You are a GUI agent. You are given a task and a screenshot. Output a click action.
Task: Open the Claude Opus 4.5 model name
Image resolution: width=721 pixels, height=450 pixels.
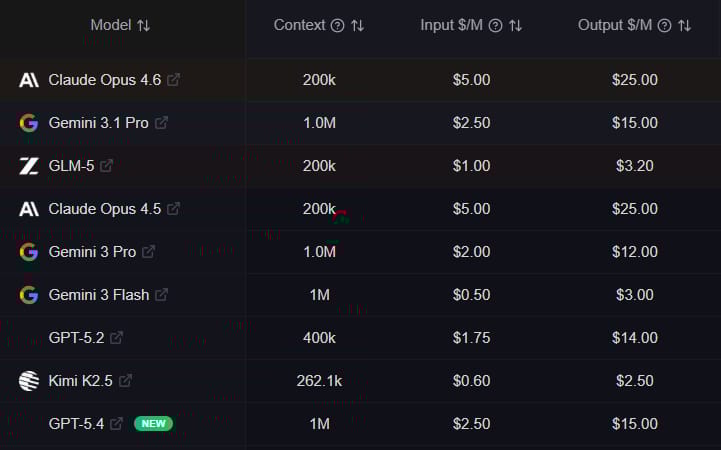tap(105, 209)
